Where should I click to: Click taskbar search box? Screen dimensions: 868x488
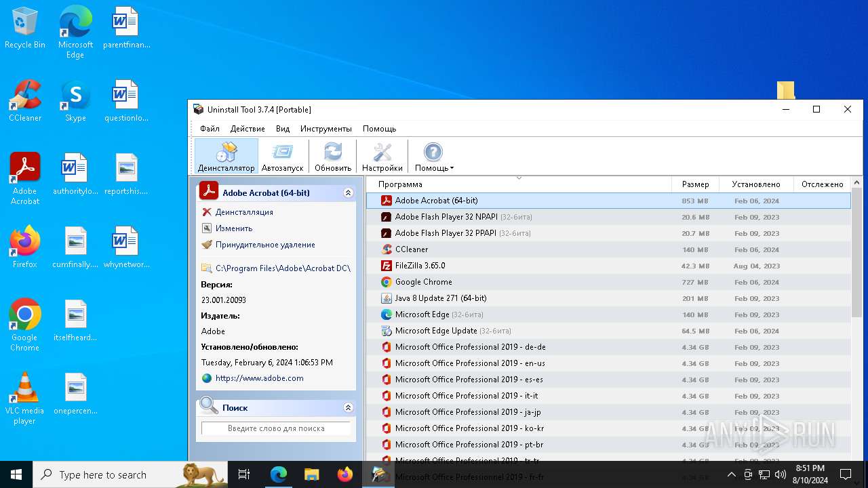point(130,474)
